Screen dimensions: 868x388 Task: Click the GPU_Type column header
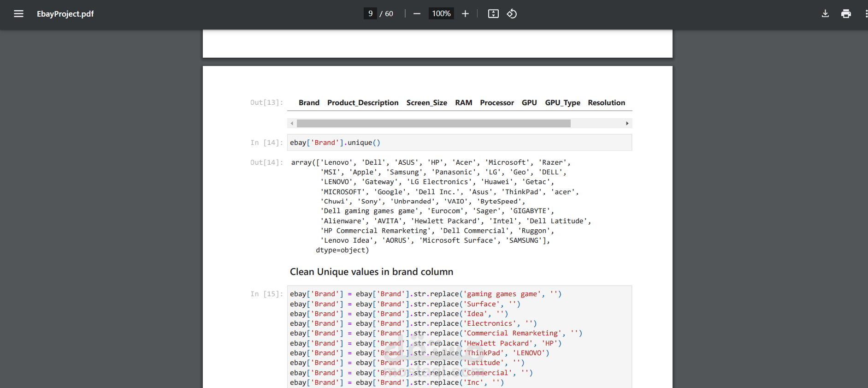[562, 102]
